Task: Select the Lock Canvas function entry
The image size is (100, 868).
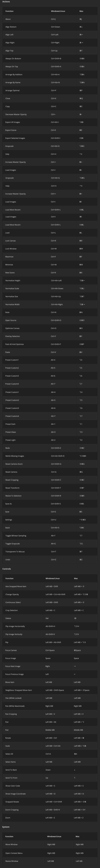Action: pyautogui.click(x=50, y=241)
